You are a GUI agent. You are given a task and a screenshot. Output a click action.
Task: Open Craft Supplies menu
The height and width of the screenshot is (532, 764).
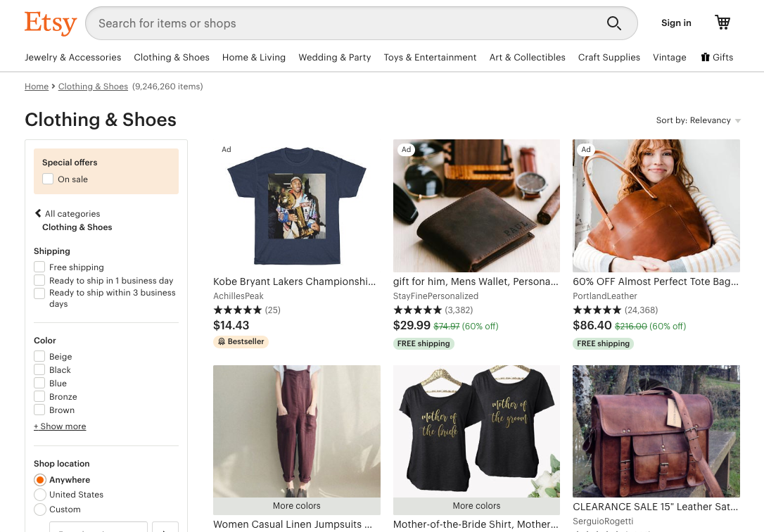609,57
